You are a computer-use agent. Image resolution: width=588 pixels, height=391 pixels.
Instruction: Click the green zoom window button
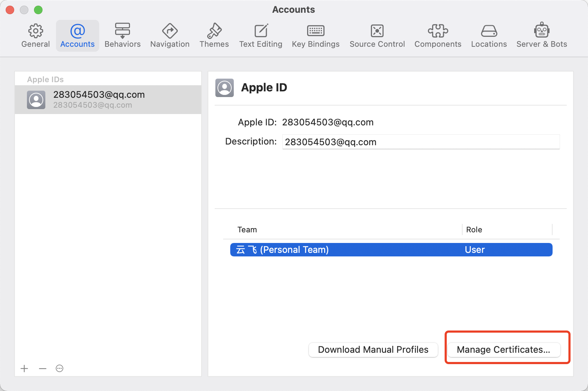point(38,10)
